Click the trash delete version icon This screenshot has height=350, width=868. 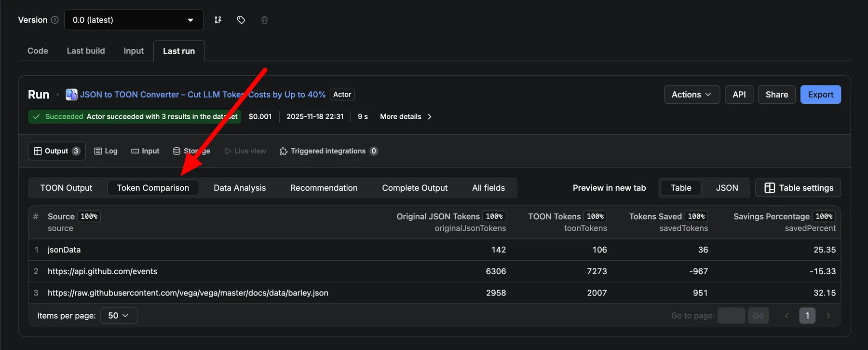pyautogui.click(x=264, y=20)
